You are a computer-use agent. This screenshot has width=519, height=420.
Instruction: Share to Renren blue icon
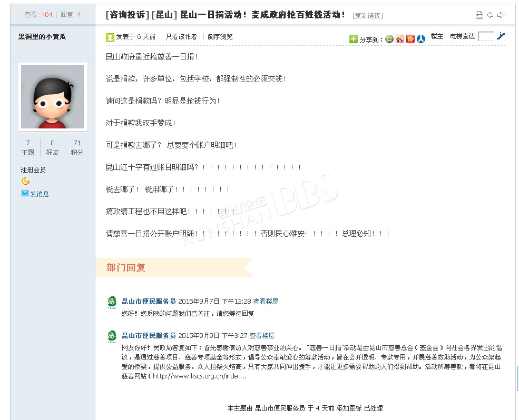(x=420, y=39)
